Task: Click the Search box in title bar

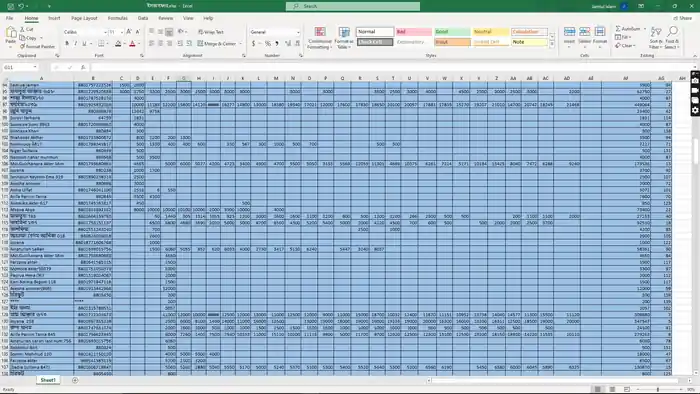Action: [353, 6]
